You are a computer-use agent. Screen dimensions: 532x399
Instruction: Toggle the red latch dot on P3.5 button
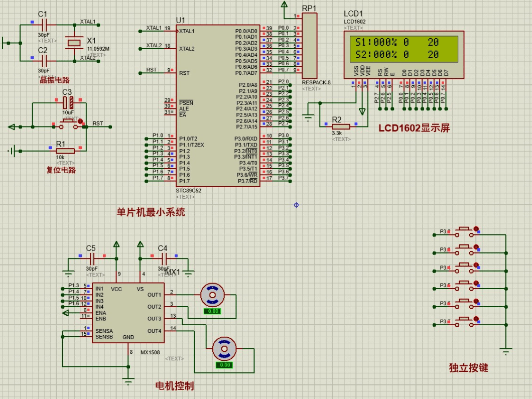(x=476, y=282)
